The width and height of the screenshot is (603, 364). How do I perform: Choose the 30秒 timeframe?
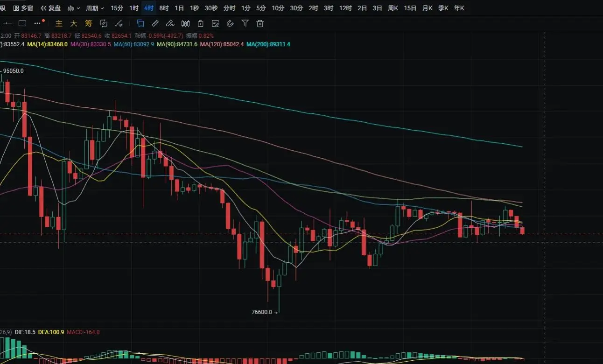211,8
